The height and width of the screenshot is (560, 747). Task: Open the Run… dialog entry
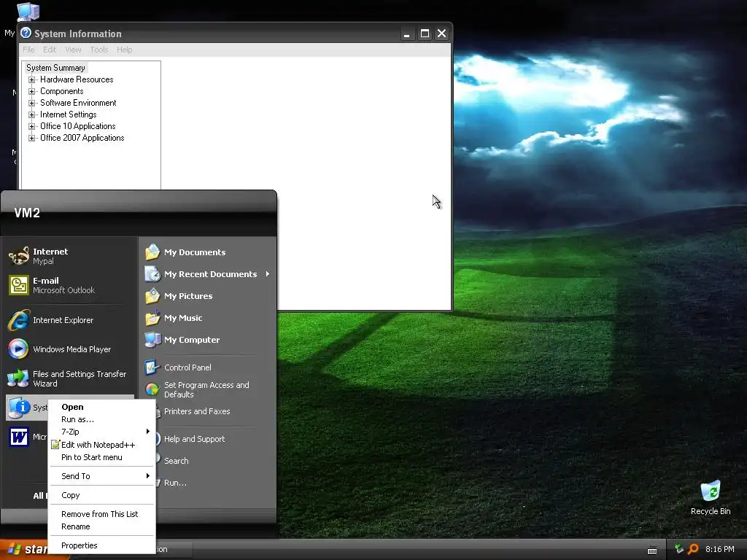pos(175,483)
